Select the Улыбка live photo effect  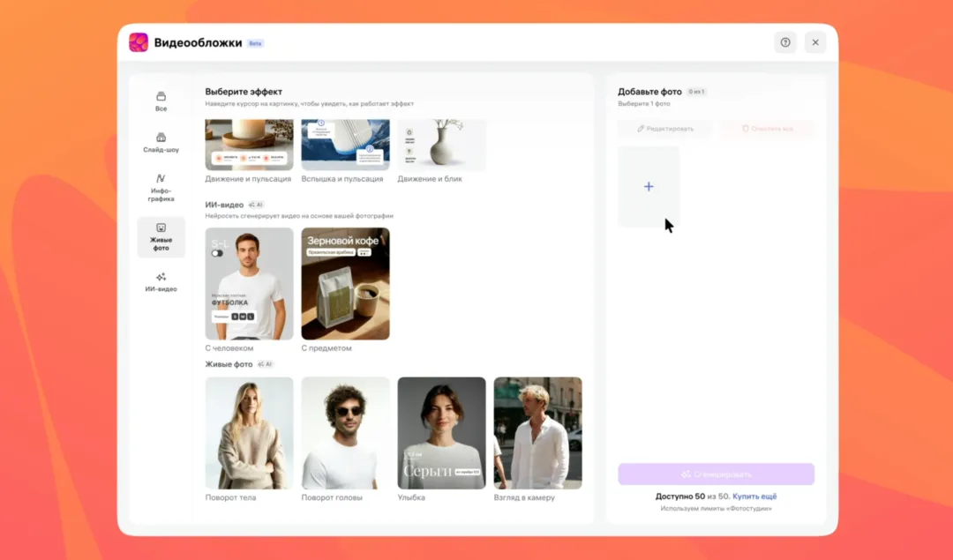click(441, 433)
